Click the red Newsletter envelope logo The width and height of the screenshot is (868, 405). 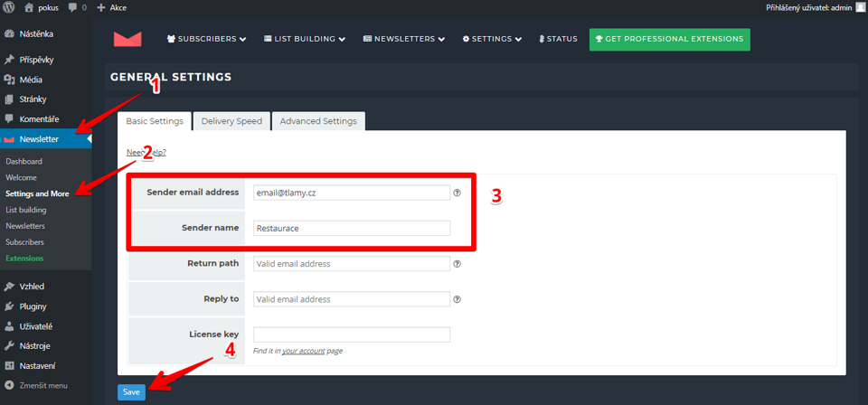pyautogui.click(x=127, y=39)
